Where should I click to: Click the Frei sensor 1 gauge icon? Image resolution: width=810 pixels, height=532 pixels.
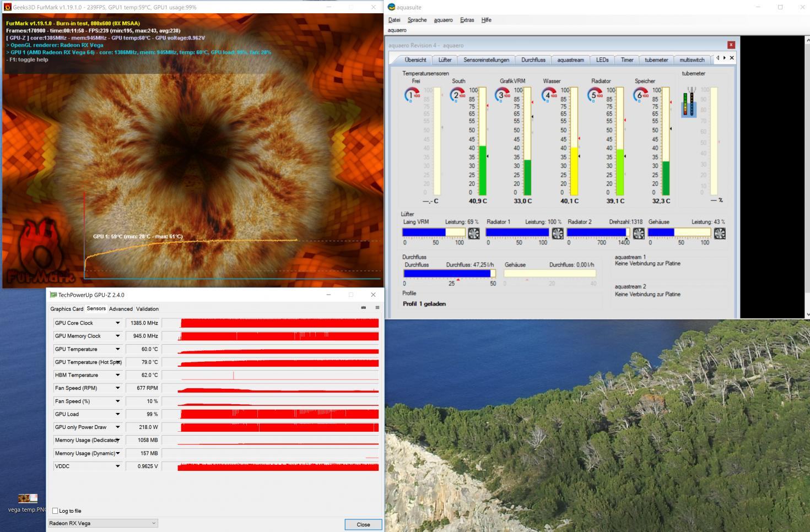412,95
